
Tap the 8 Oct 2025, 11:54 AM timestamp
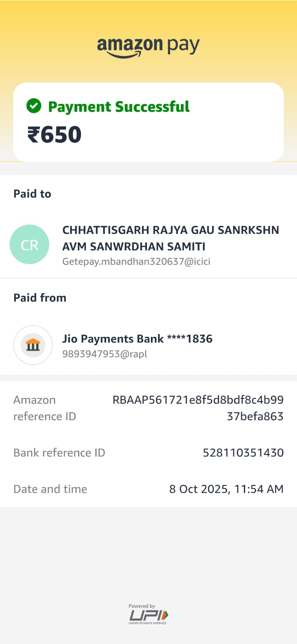[226, 489]
